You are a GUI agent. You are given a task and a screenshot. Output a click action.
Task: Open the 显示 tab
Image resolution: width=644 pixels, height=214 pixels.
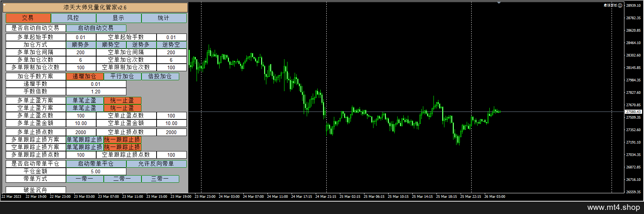[x=119, y=18]
